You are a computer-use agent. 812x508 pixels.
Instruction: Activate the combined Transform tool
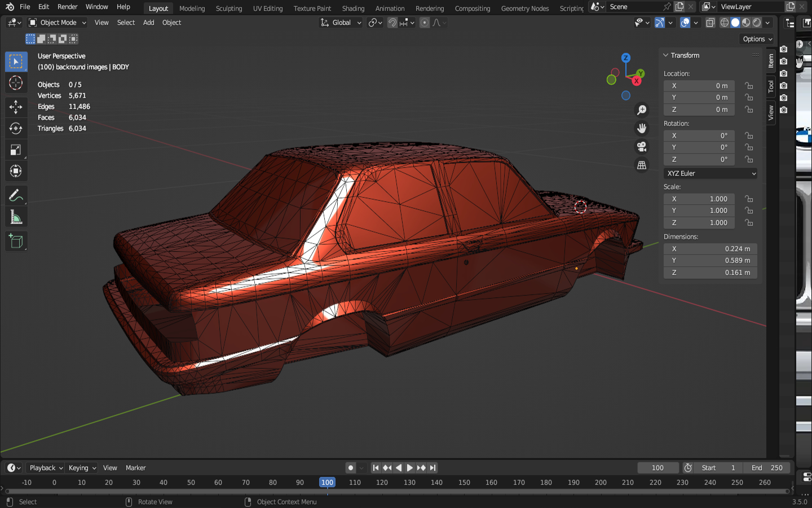[16, 171]
